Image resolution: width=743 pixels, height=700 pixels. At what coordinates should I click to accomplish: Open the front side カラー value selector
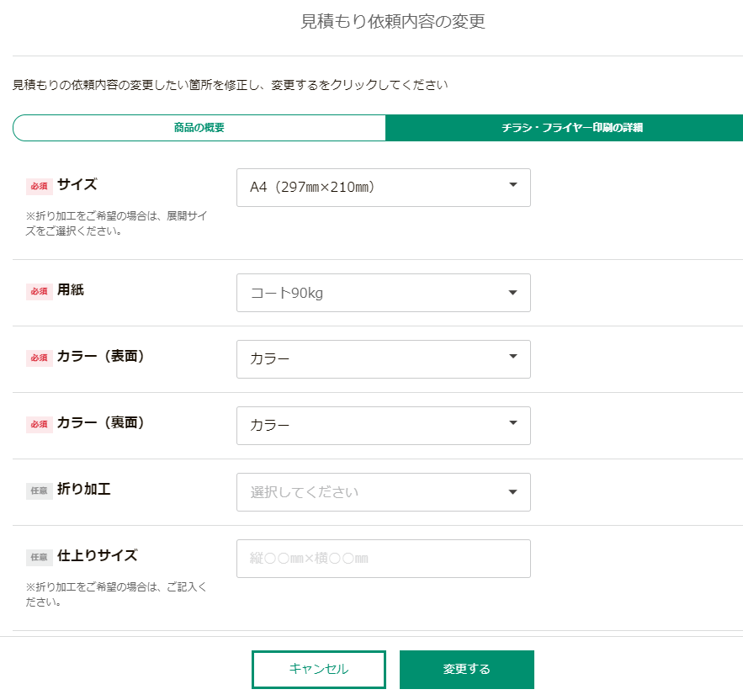click(x=370, y=358)
